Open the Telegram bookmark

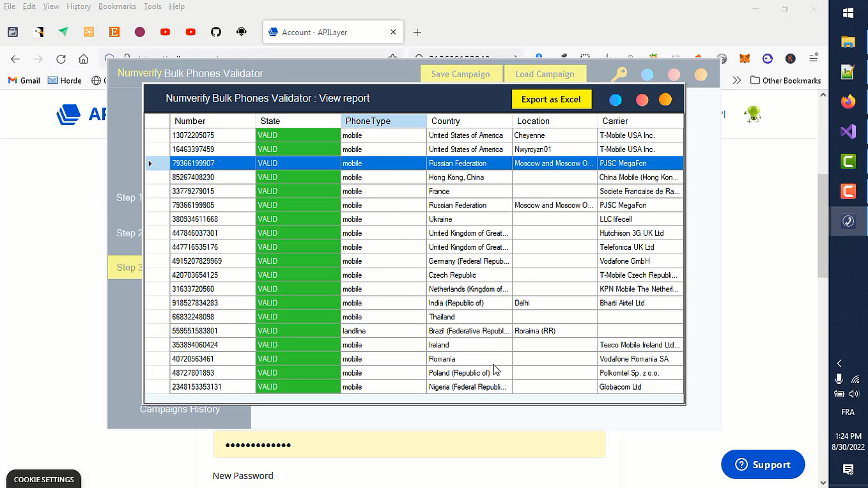click(x=63, y=32)
